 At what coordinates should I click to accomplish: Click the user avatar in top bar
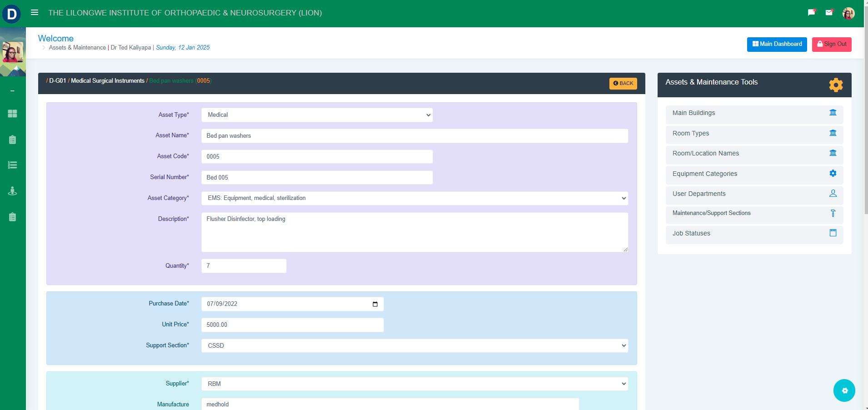848,13
